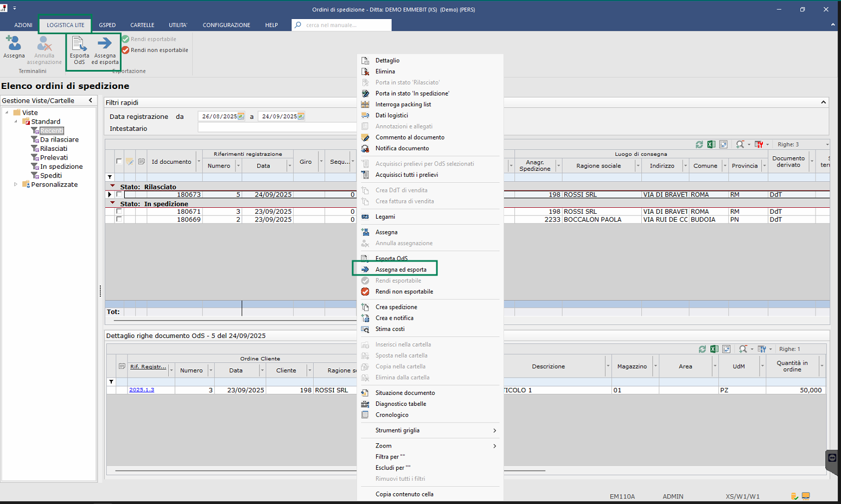This screenshot has height=504, width=841.
Task: Toggle the select-all checkbox in grid header
Action: tap(119, 162)
